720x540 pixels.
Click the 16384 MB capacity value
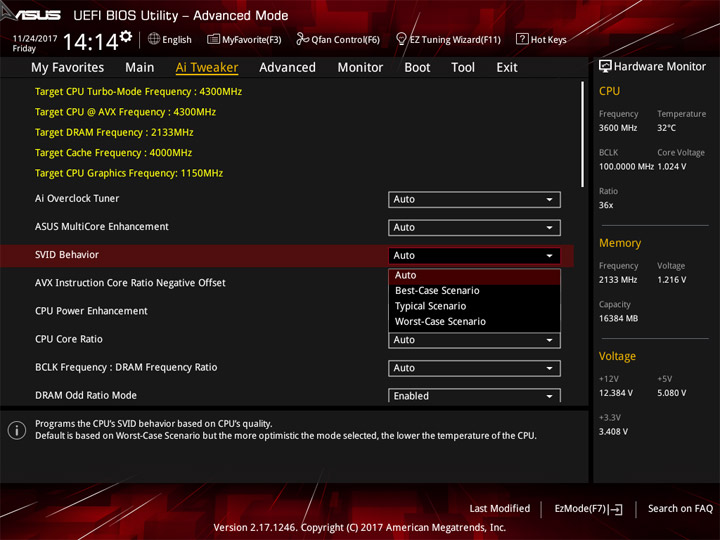[618, 318]
